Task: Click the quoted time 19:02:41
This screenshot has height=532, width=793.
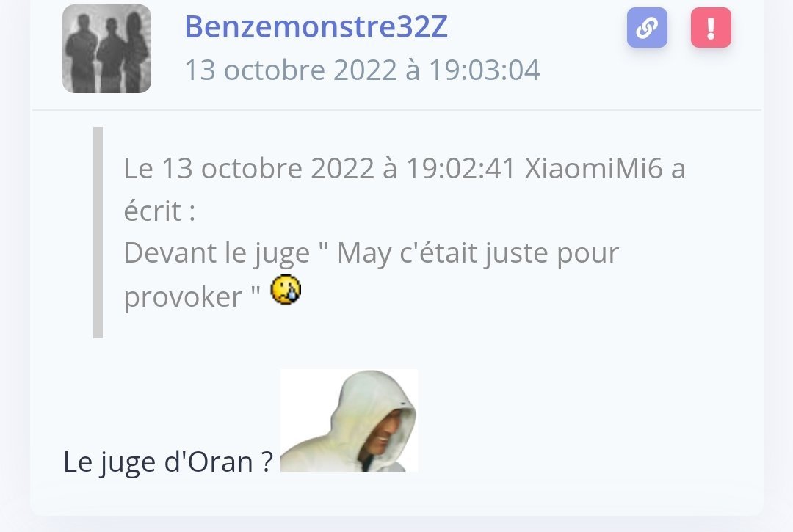Action: (x=460, y=168)
